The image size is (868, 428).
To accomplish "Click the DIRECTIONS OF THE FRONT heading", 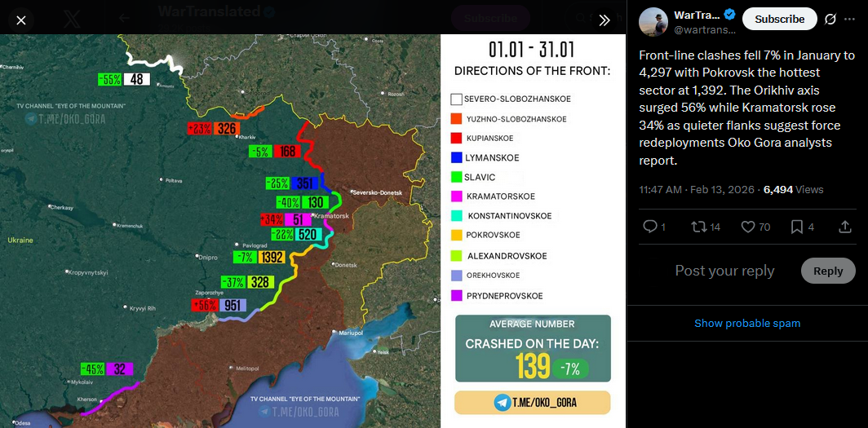I will [x=532, y=72].
